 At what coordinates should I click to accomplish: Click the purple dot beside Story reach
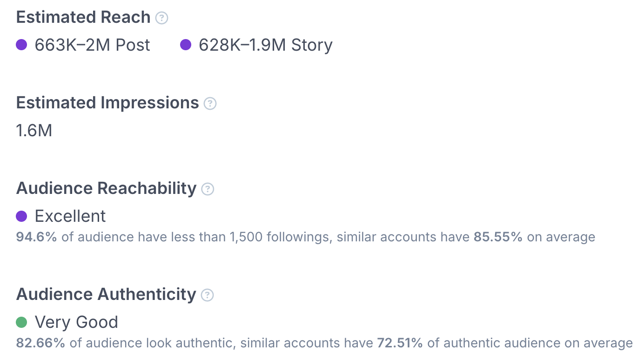pyautogui.click(x=186, y=45)
